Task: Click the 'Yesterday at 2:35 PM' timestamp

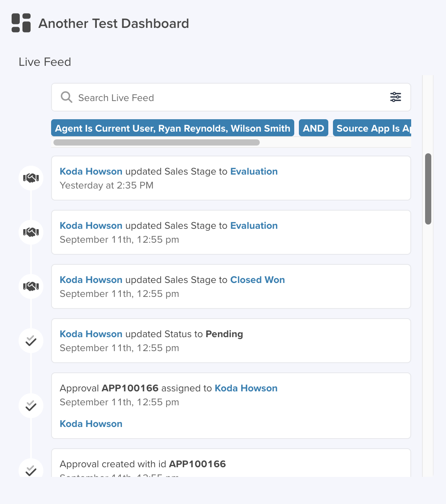Action: [106, 185]
